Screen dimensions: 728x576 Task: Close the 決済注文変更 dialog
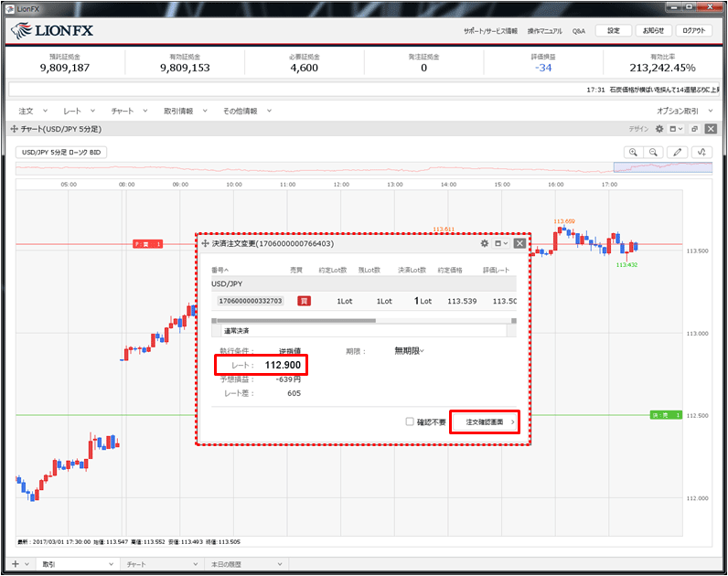[x=519, y=243]
